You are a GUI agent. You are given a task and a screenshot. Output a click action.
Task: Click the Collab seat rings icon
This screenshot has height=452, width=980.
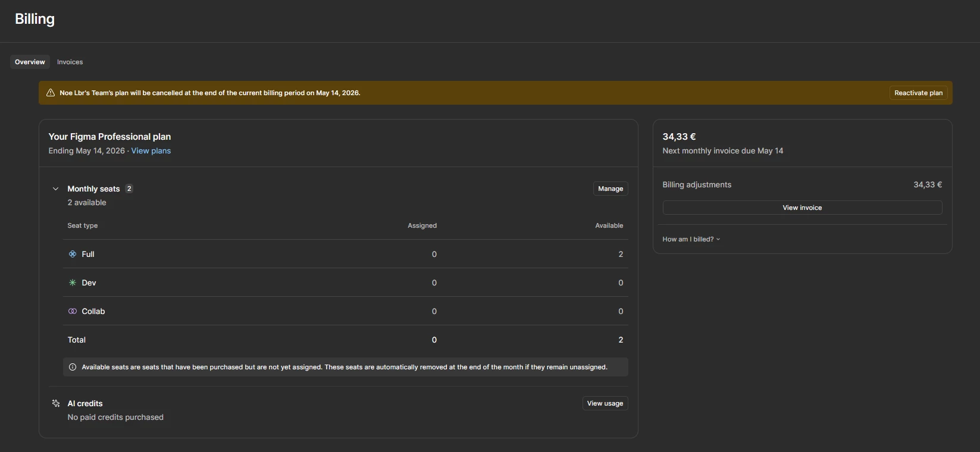73,311
